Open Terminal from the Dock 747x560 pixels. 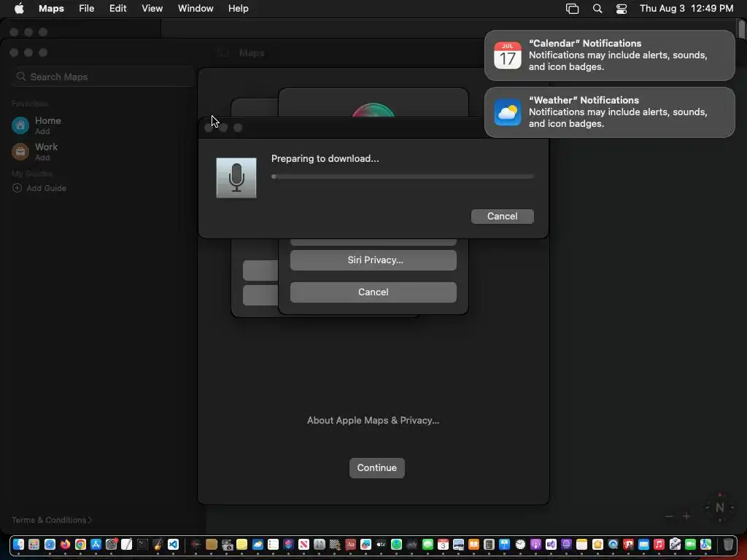point(142,544)
